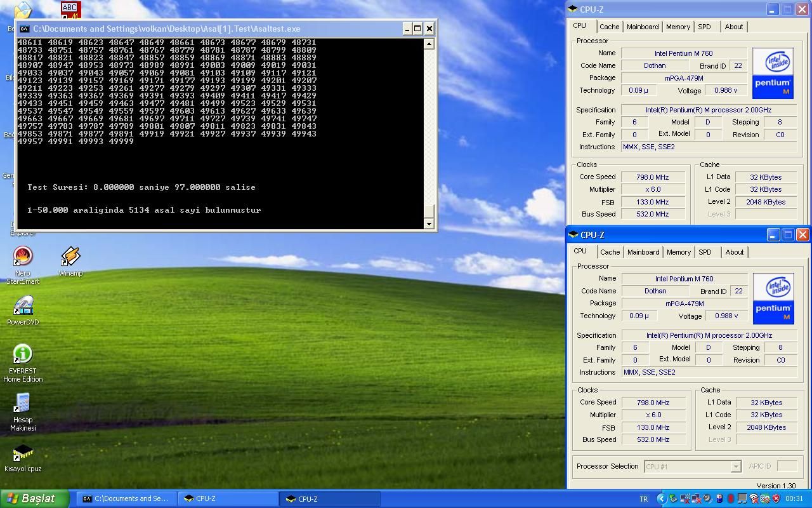Open the Mainboard tab in lower CPU-Z
Screen dimensions: 812x508
click(x=643, y=252)
